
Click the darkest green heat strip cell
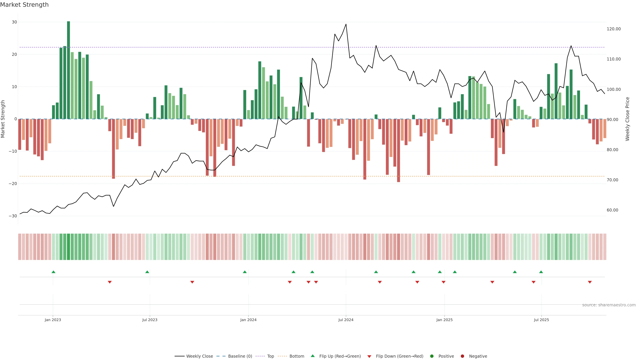click(x=68, y=247)
